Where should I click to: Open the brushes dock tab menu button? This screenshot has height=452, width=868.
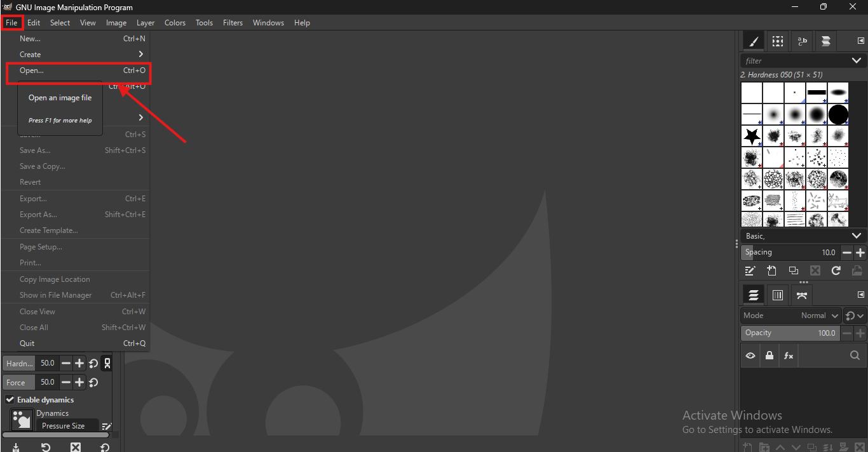coord(860,41)
